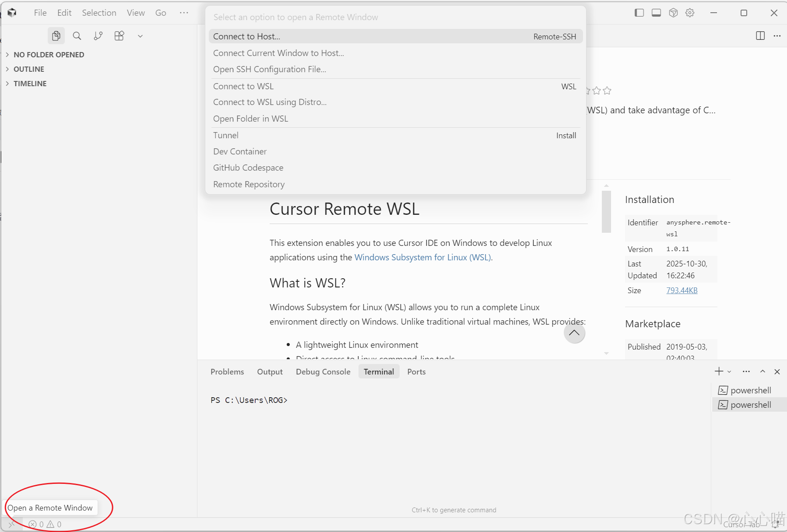Maximize the panel with the up chevron
The height and width of the screenshot is (532, 787).
[x=762, y=371]
